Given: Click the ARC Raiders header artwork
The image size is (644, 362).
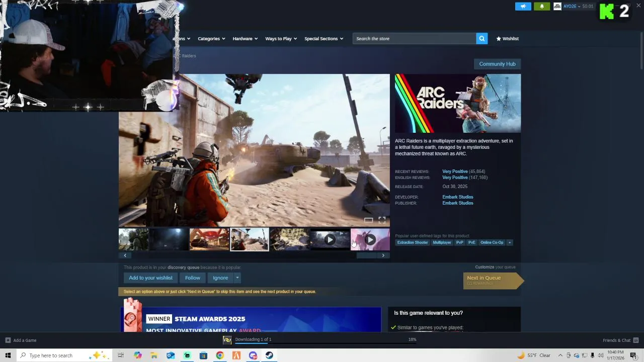Looking at the screenshot, I should pos(458,103).
